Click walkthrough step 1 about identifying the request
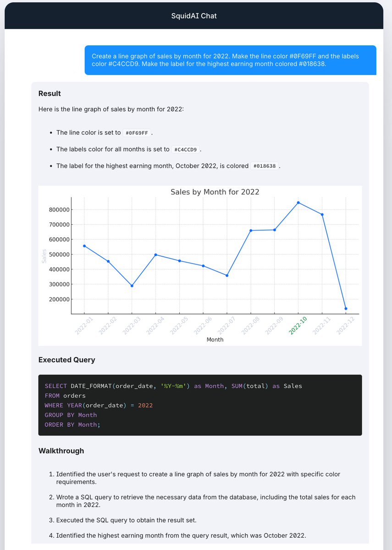 198,478
